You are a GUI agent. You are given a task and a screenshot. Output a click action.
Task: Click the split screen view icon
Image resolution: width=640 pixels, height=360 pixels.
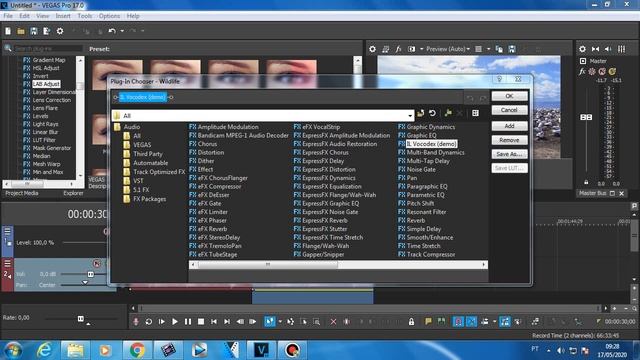411,49
